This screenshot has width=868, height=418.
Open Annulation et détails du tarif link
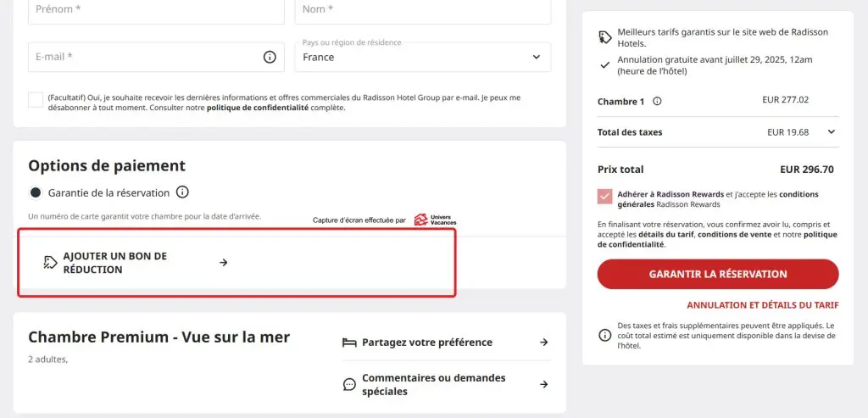click(x=762, y=305)
